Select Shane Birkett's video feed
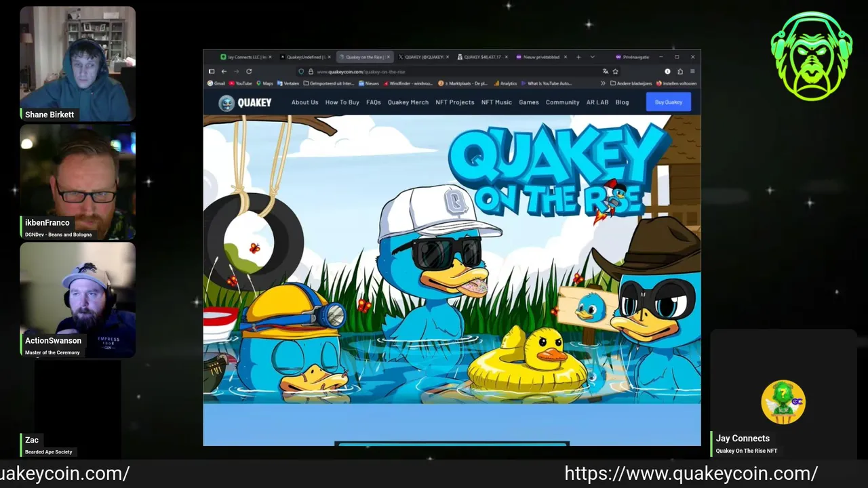This screenshot has height=488, width=868. pyautogui.click(x=77, y=64)
